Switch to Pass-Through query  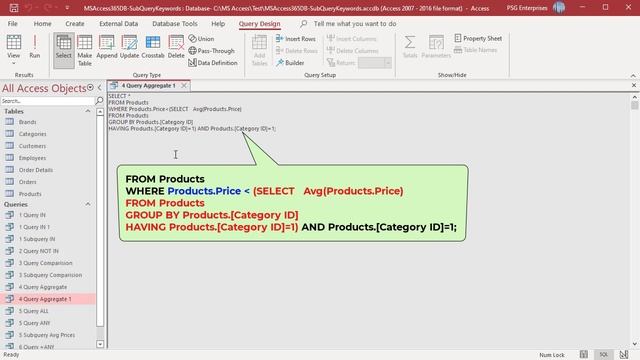211,51
